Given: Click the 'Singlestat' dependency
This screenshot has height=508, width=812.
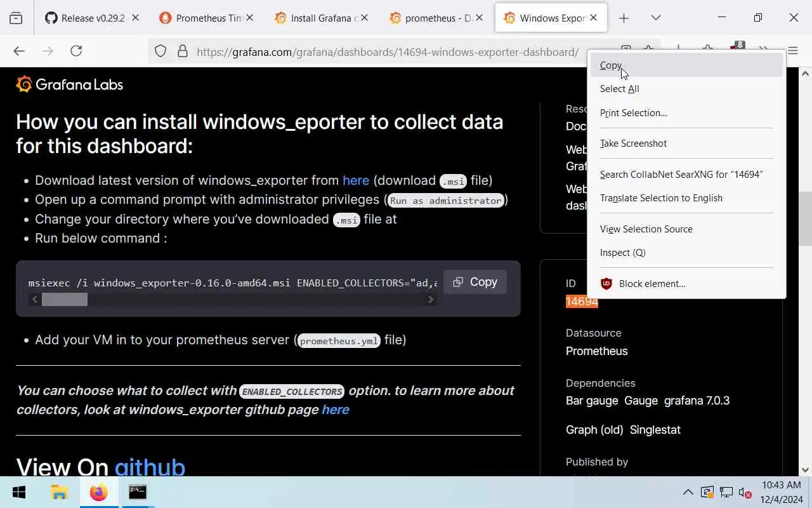Looking at the screenshot, I should coord(655,430).
